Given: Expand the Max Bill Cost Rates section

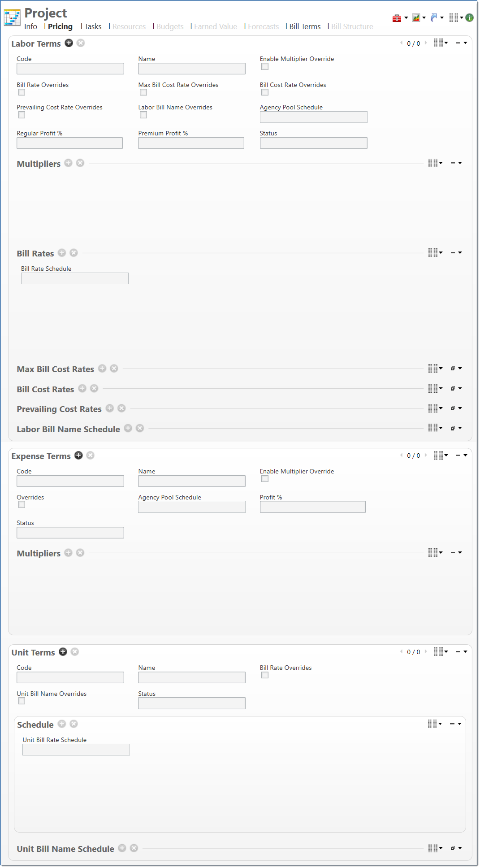Looking at the screenshot, I should pos(453,369).
